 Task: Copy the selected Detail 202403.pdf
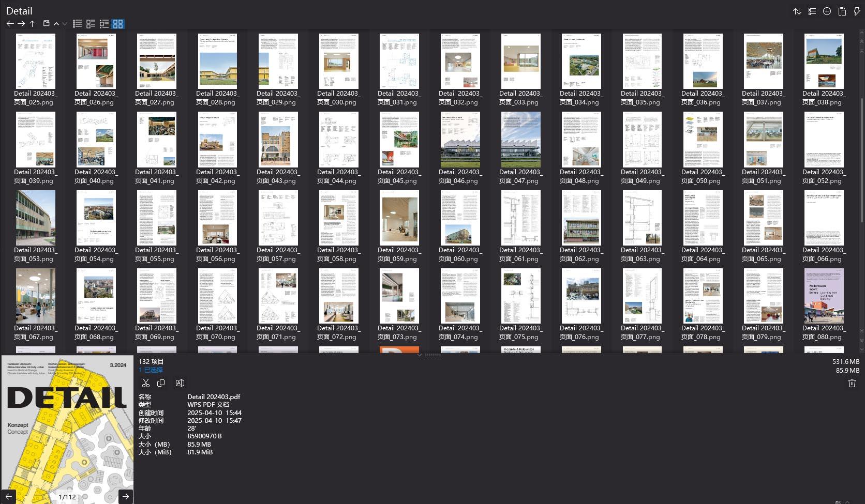click(161, 383)
